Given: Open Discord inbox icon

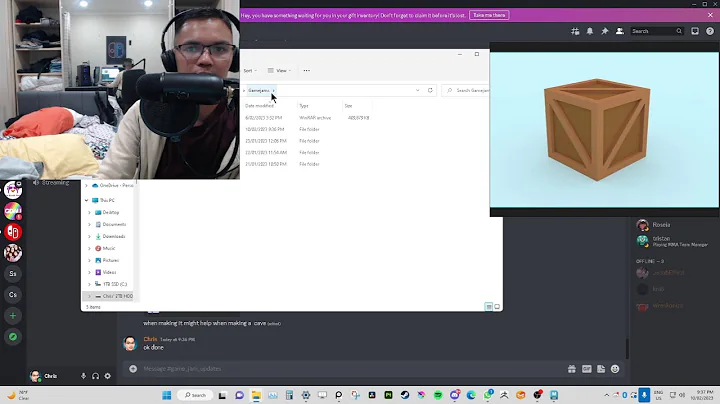Looking at the screenshot, I should click(695, 31).
